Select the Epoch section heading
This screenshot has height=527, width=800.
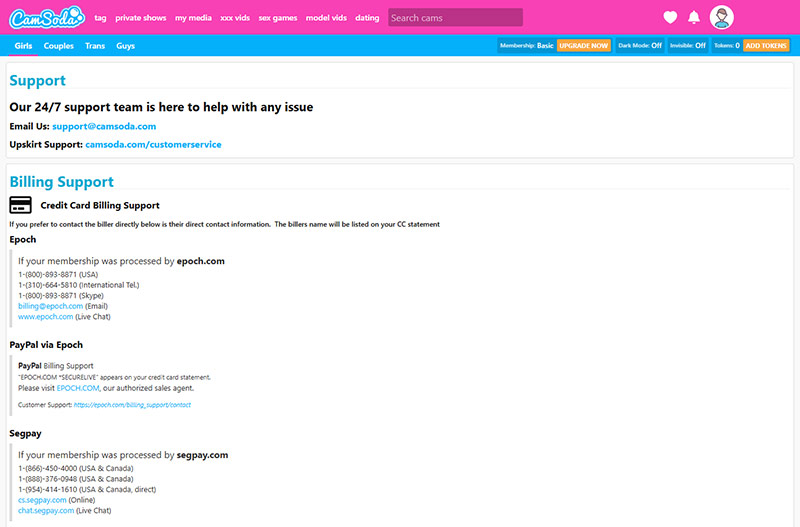[23, 239]
